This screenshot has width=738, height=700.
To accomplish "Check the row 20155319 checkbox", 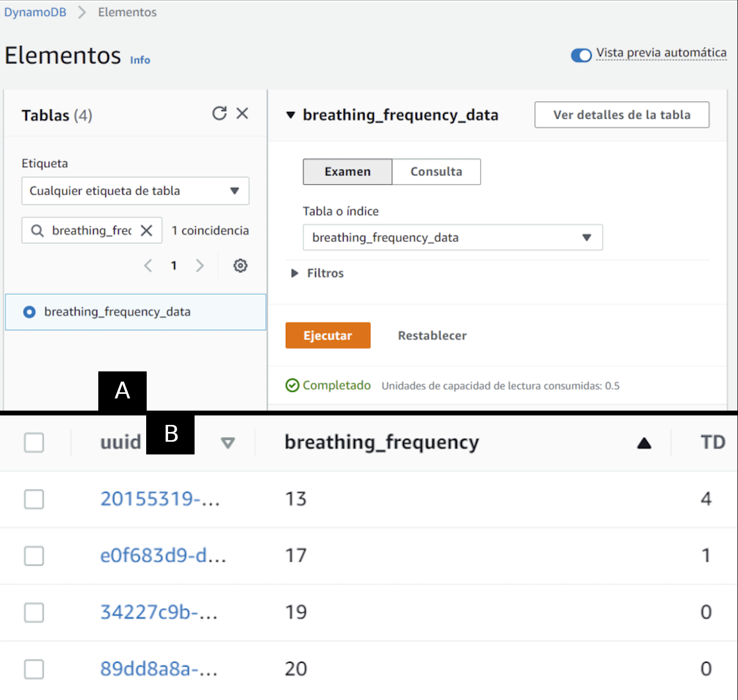I will [x=34, y=499].
